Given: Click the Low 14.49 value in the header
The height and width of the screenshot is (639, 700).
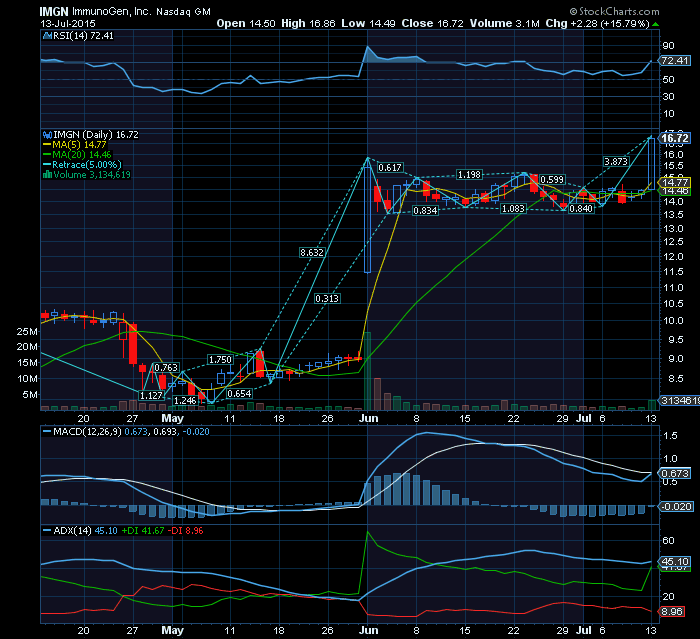Looking at the screenshot, I should coord(368,24).
